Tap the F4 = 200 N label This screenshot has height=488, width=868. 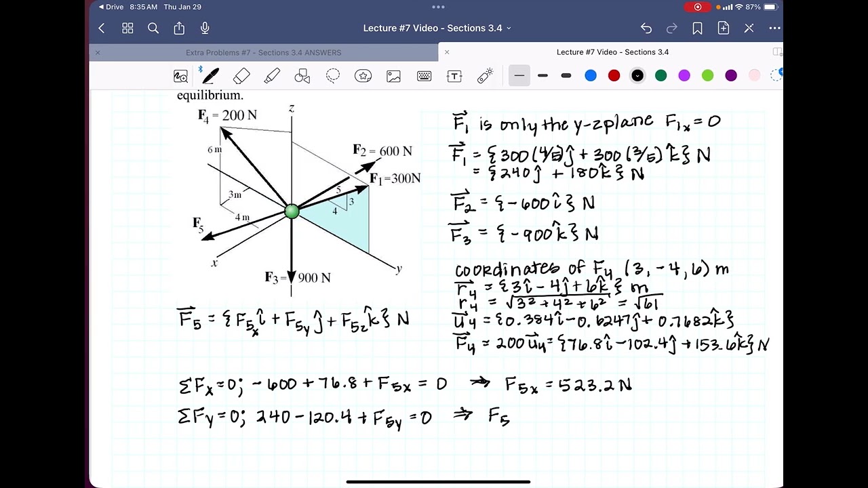227,115
